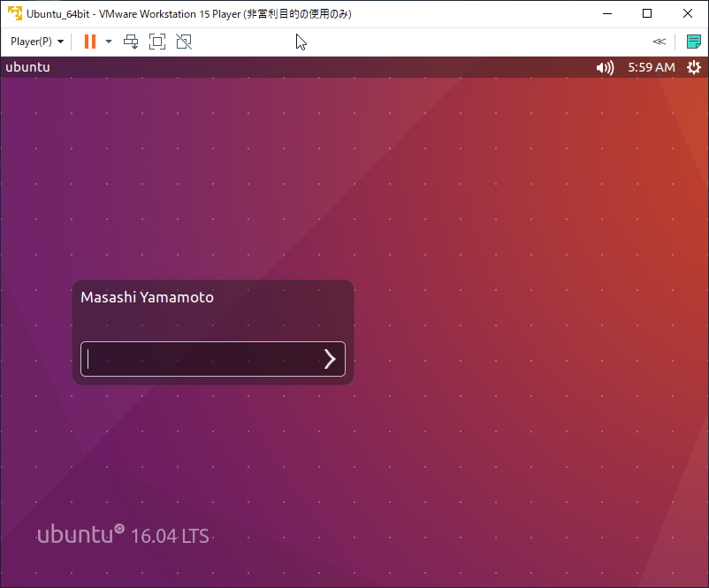Expand the power options dropdown arrow
This screenshot has width=709, height=588.
coord(109,42)
